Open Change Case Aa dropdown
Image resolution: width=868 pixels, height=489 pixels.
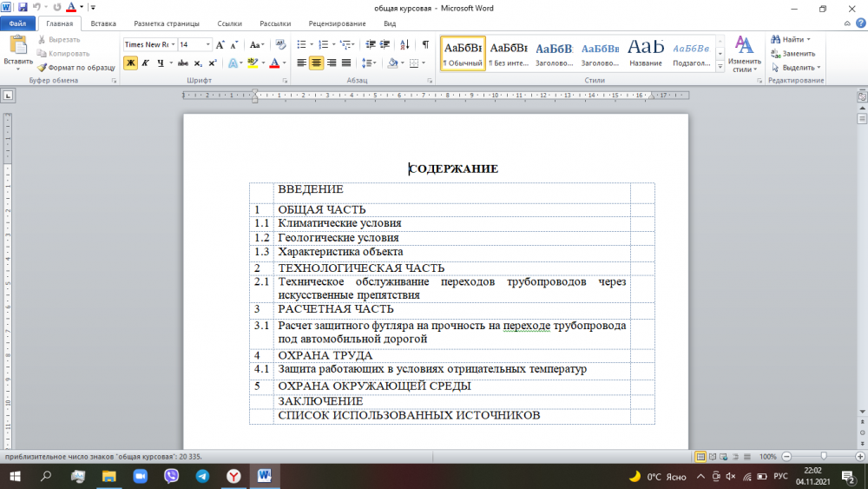(256, 44)
